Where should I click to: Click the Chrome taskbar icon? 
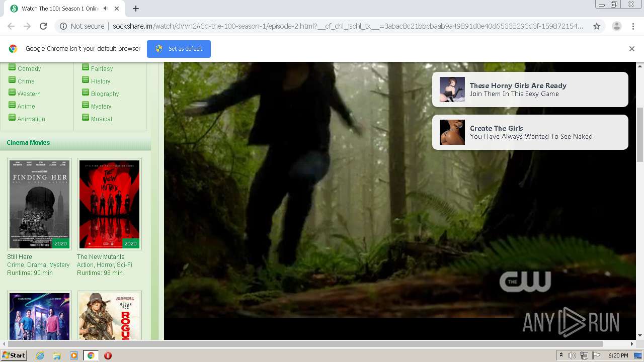(91, 355)
